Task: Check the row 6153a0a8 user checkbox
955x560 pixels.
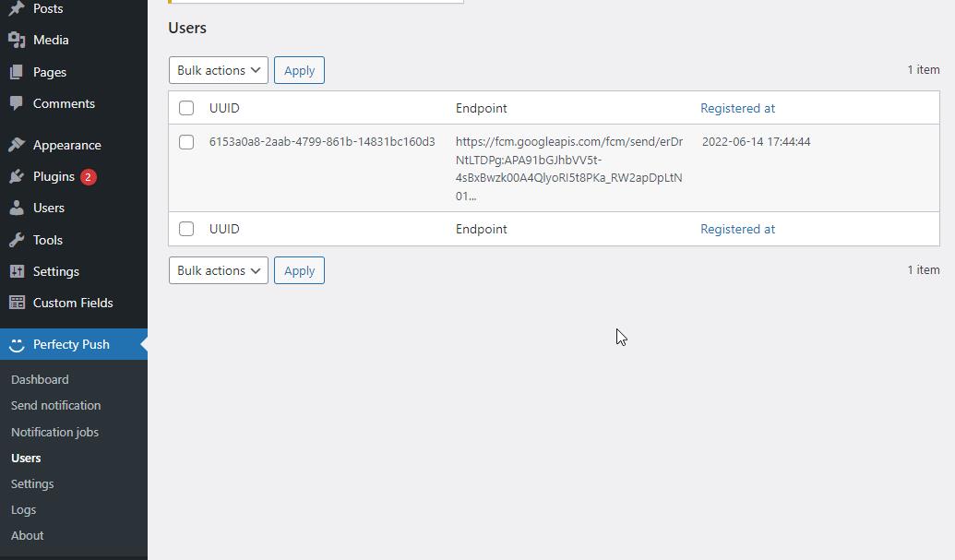Action: (x=186, y=142)
